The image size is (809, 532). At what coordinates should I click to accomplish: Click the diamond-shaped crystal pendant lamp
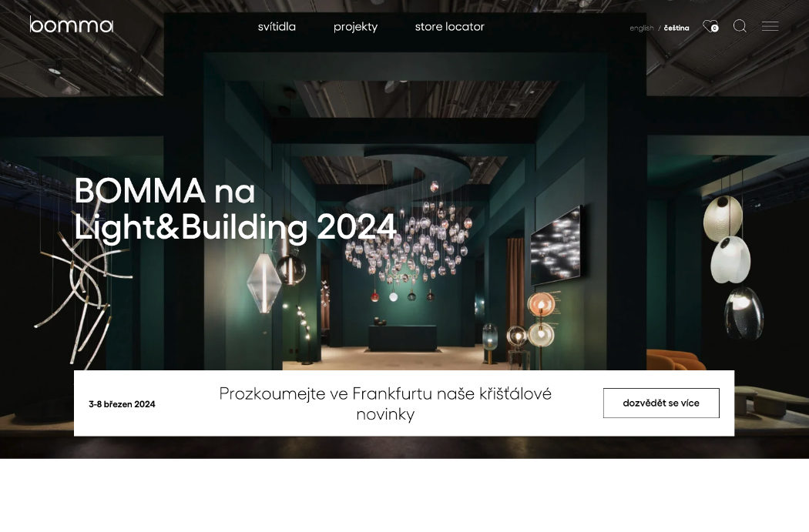[x=264, y=283]
